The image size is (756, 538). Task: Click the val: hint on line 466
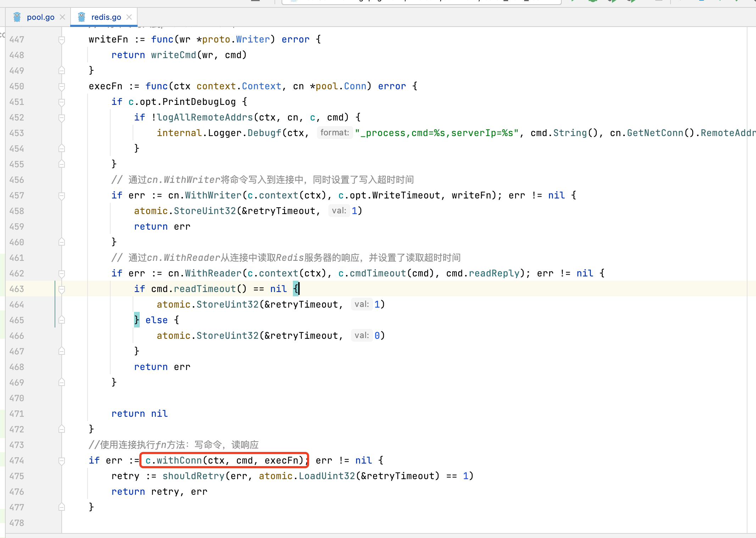[x=362, y=335]
